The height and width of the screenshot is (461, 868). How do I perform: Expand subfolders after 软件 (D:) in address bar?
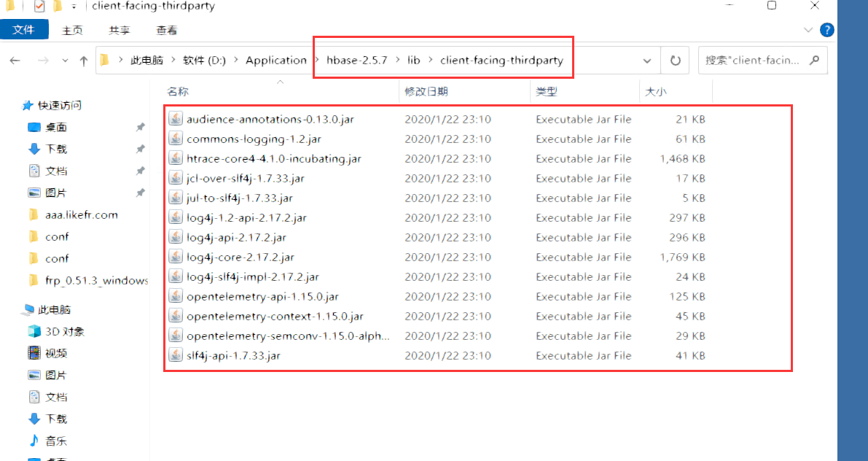point(236,60)
